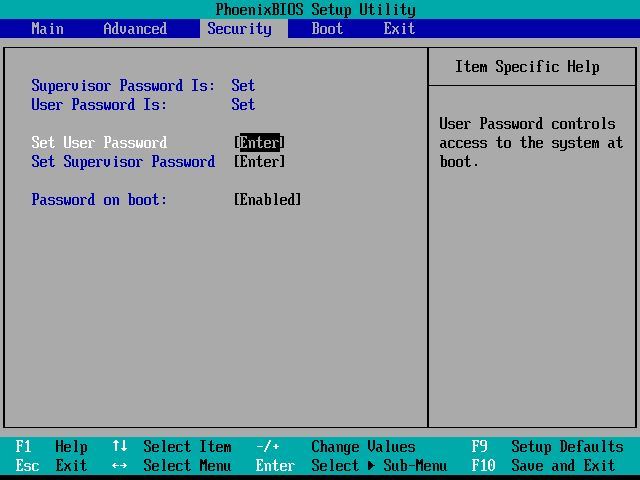This screenshot has width=640, height=480.
Task: Select the Set Supervisor Password label
Action: [123, 162]
